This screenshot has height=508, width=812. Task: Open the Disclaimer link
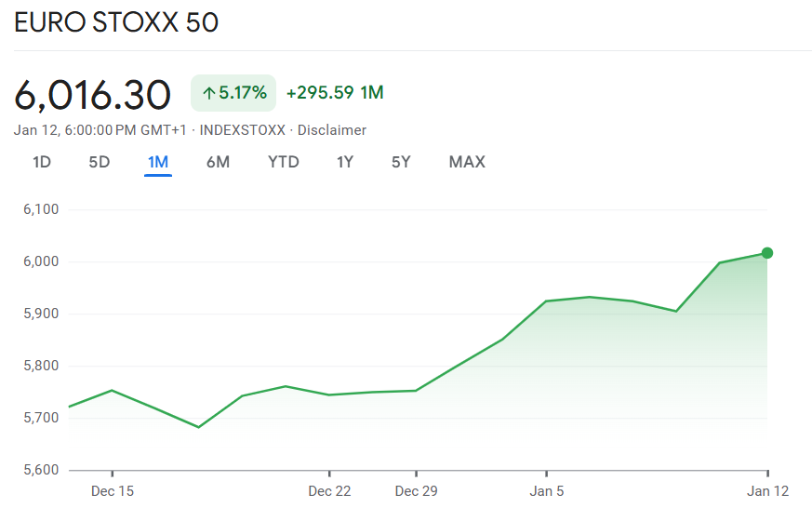[332, 130]
